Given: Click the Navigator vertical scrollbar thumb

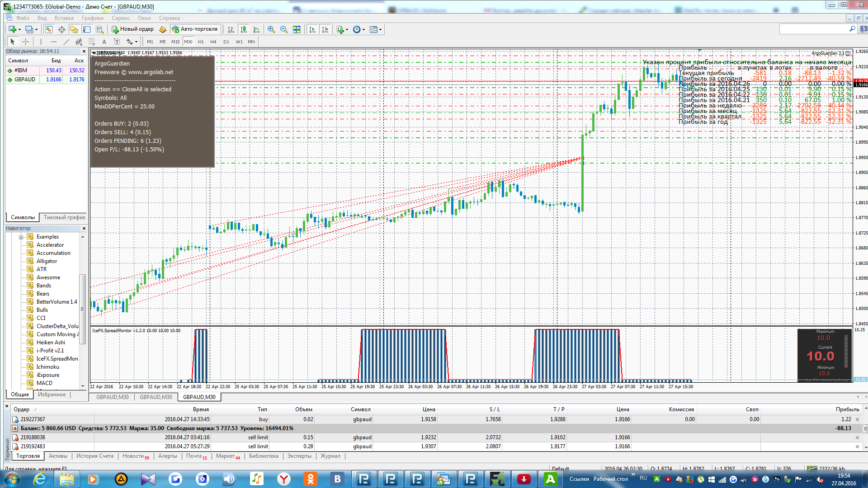Looking at the screenshot, I should click(x=82, y=309).
